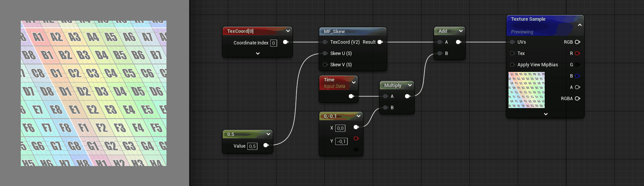Edit the 0.5 constant Value field

[x=253, y=146]
